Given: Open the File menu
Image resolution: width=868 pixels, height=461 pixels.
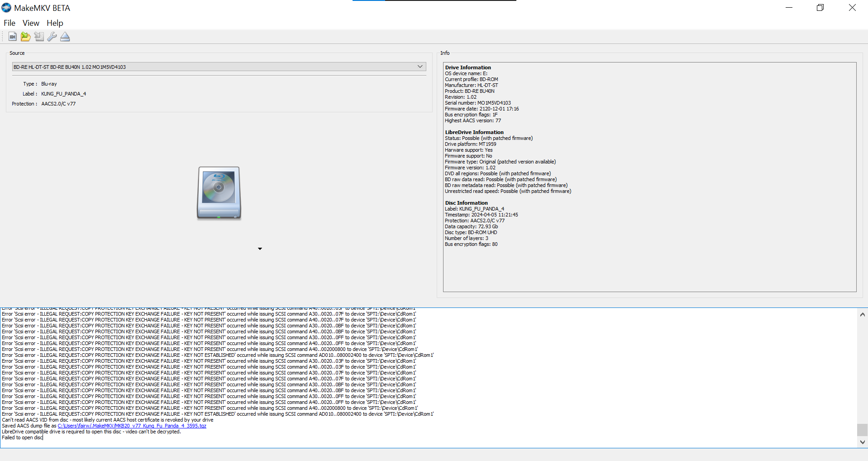Looking at the screenshot, I should point(10,23).
